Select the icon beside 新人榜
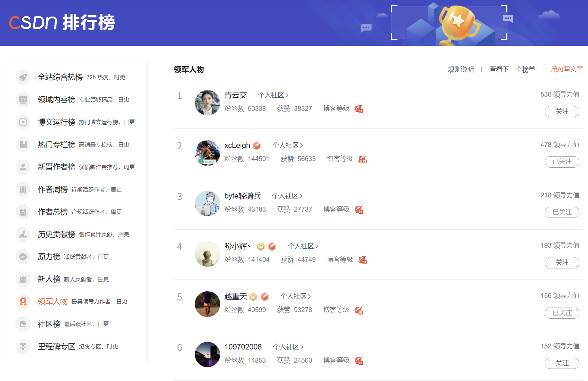 (23, 279)
